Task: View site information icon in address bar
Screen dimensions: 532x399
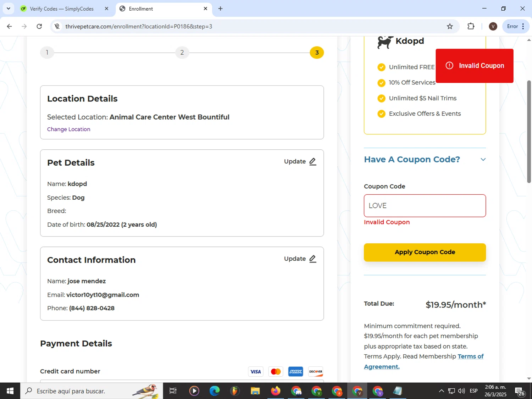Action: [x=57, y=26]
